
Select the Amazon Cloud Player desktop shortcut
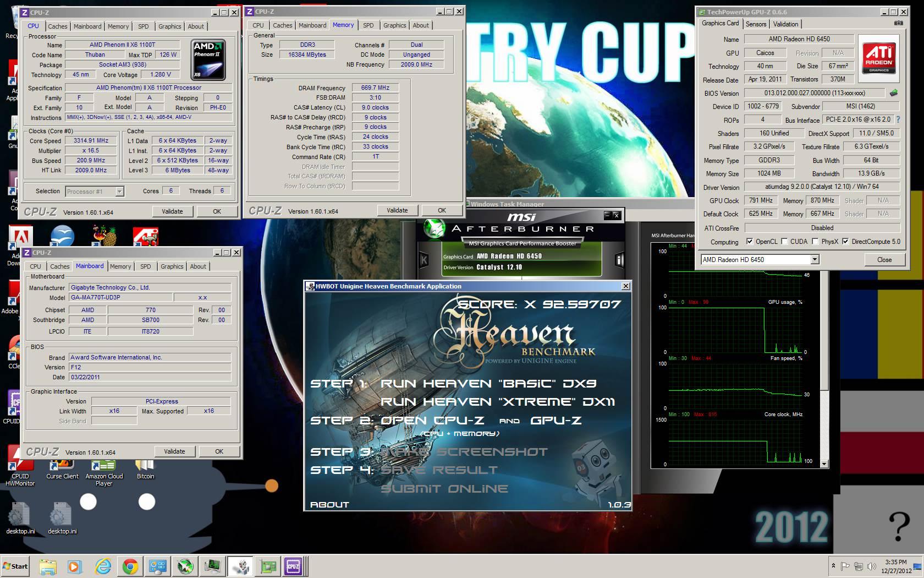coord(104,473)
